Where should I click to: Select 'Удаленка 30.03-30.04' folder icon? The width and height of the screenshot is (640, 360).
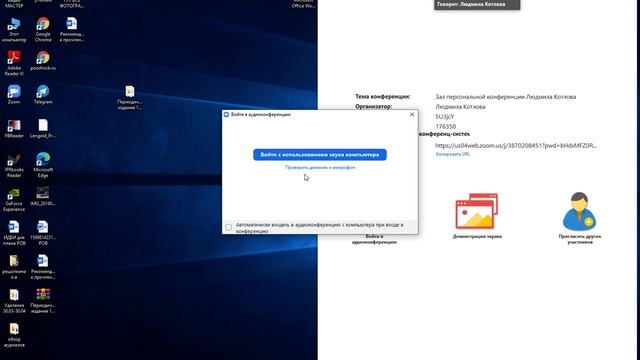pos(14,301)
